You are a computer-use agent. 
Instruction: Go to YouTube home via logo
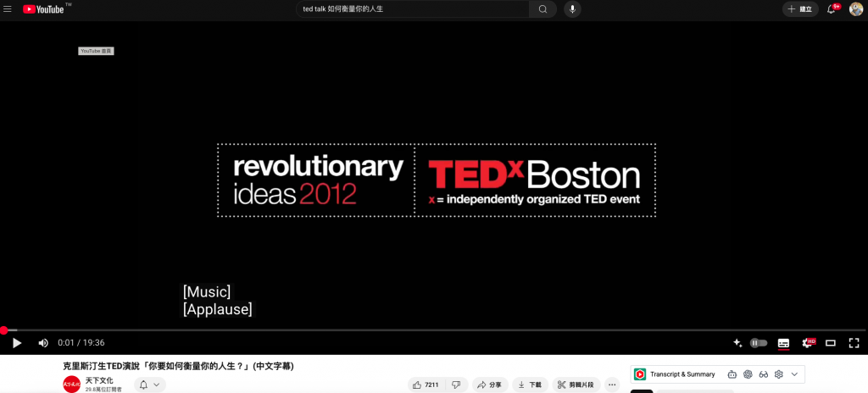coord(44,9)
